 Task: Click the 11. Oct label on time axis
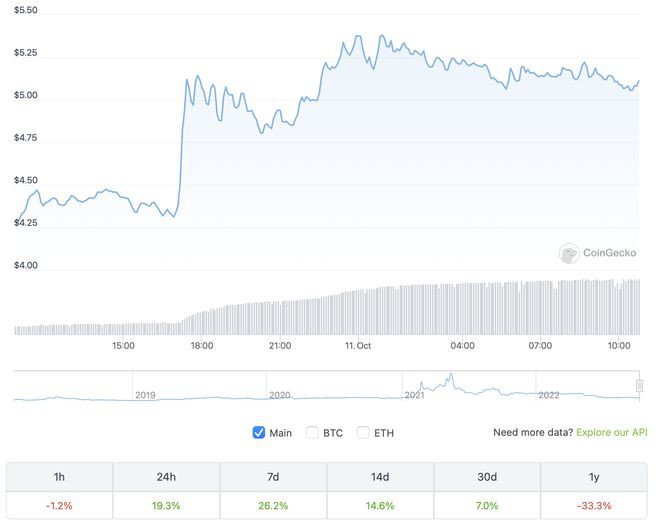point(358,345)
